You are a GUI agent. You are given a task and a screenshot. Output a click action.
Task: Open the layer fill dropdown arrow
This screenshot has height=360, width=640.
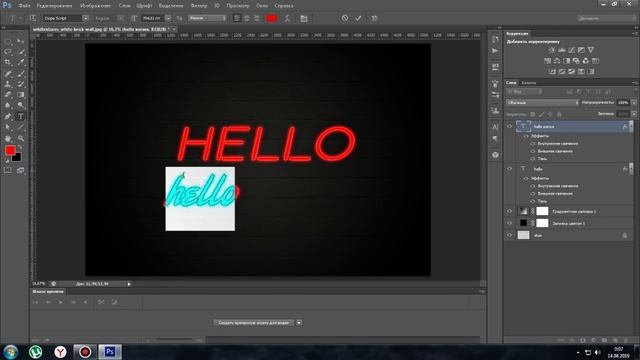[x=633, y=114]
